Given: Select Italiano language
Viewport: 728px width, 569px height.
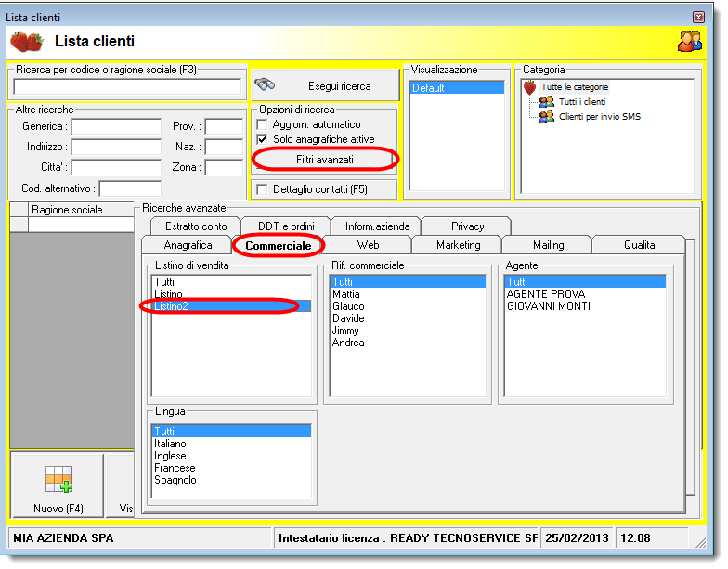Looking at the screenshot, I should (231, 444).
